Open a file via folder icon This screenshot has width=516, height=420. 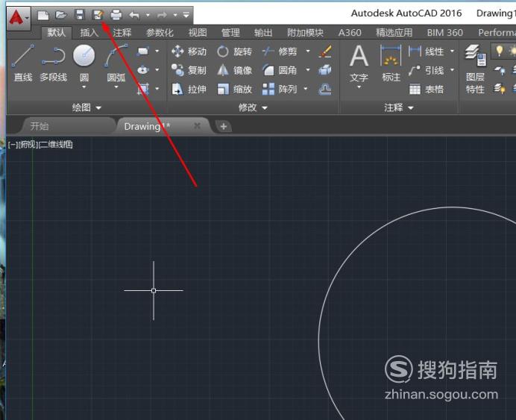[61, 15]
